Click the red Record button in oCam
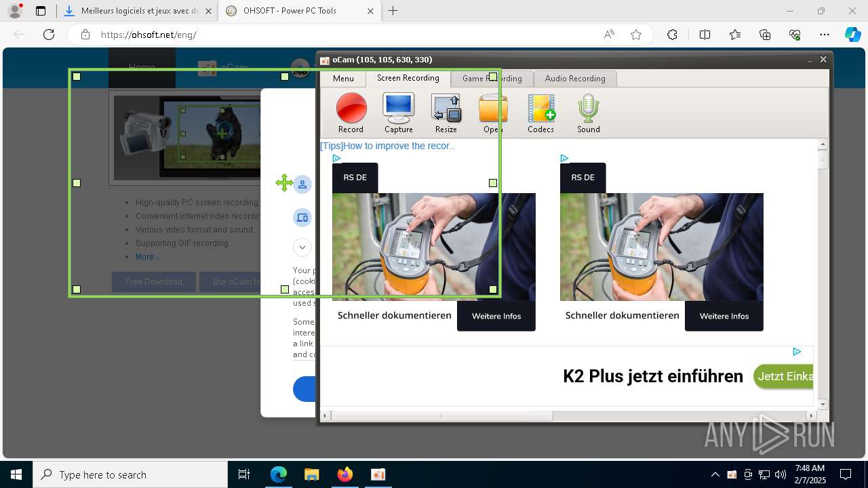868x488 pixels. pos(351,113)
